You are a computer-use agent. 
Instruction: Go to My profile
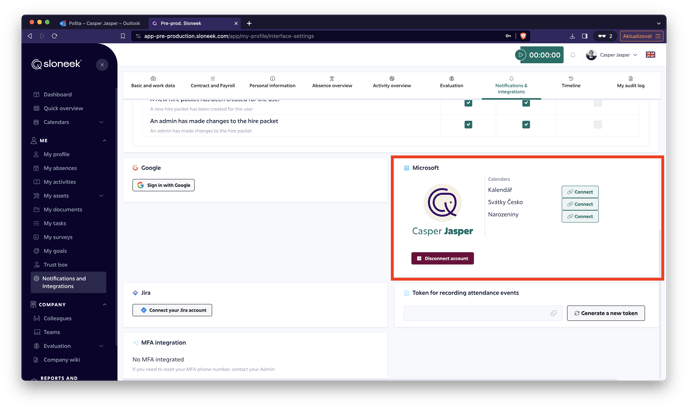point(56,154)
